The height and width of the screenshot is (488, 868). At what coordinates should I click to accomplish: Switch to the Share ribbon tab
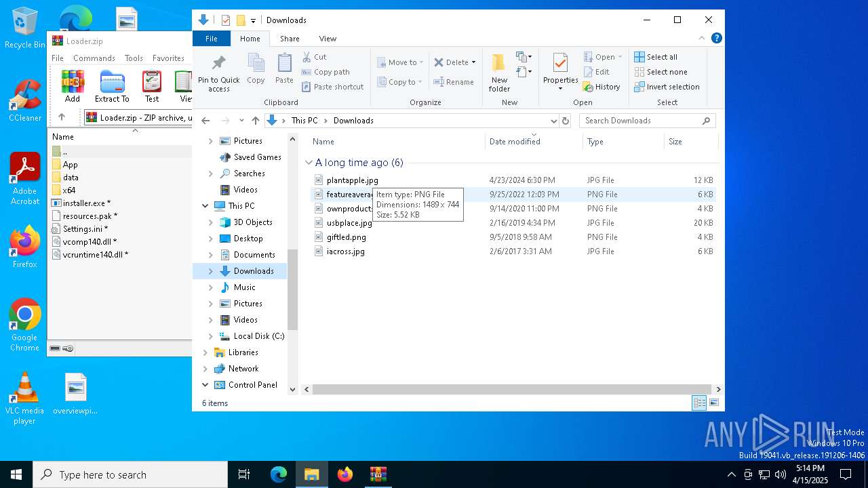(290, 39)
